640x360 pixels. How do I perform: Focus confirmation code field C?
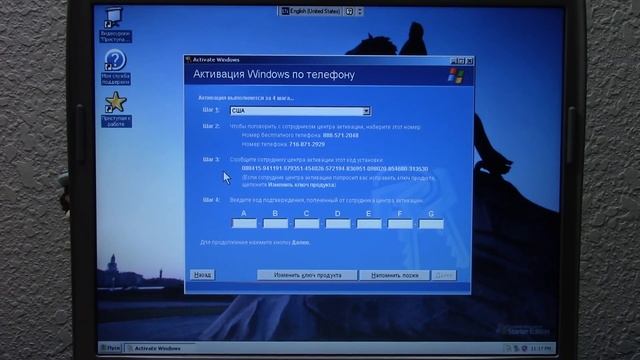[x=307, y=224]
